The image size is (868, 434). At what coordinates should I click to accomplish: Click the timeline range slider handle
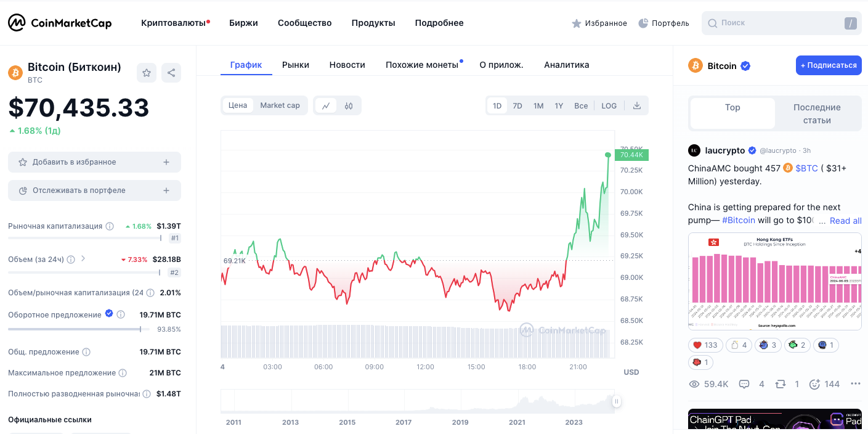point(616,402)
